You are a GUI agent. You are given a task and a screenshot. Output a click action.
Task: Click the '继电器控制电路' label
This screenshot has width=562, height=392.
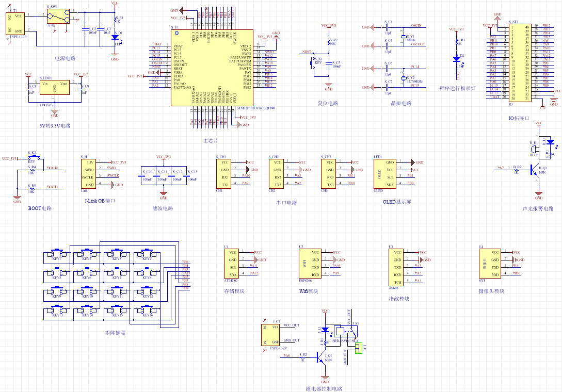(x=324, y=389)
